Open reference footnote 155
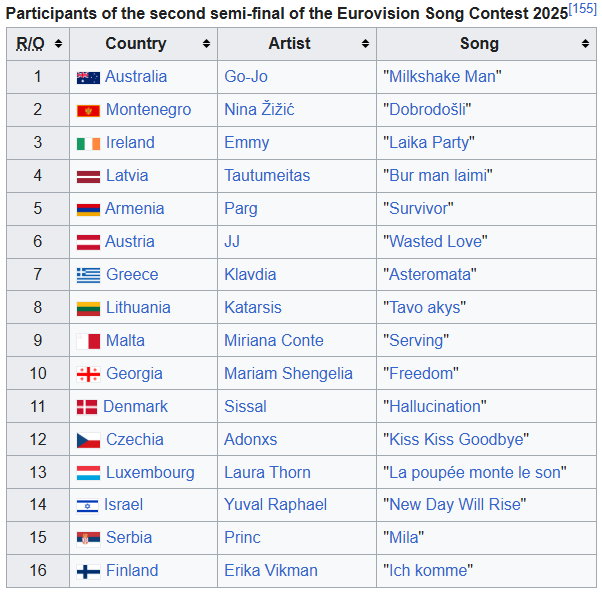 click(582, 8)
